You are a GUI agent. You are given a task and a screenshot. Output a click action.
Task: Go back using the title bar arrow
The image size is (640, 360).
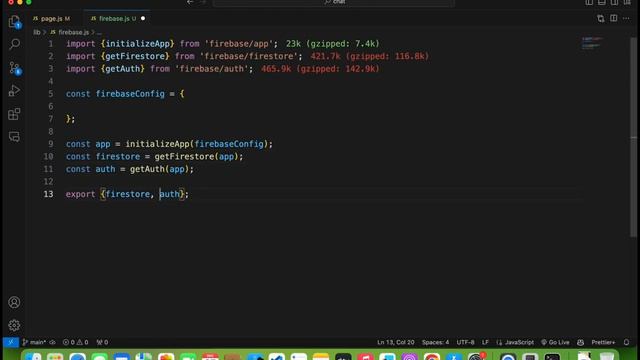tap(190, 2)
